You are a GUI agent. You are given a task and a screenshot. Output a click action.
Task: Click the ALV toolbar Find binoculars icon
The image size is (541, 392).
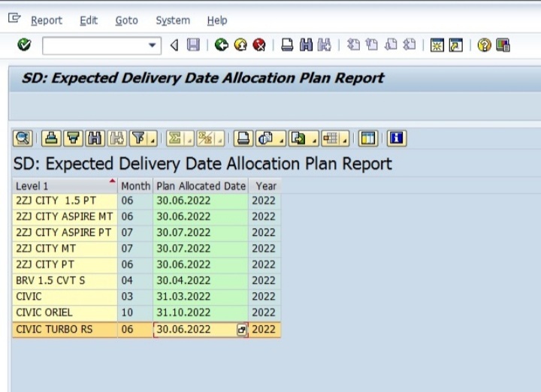[95, 138]
